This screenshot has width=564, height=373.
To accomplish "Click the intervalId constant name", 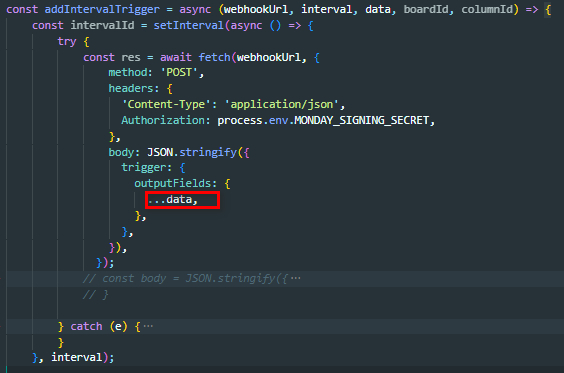I will click(102, 25).
